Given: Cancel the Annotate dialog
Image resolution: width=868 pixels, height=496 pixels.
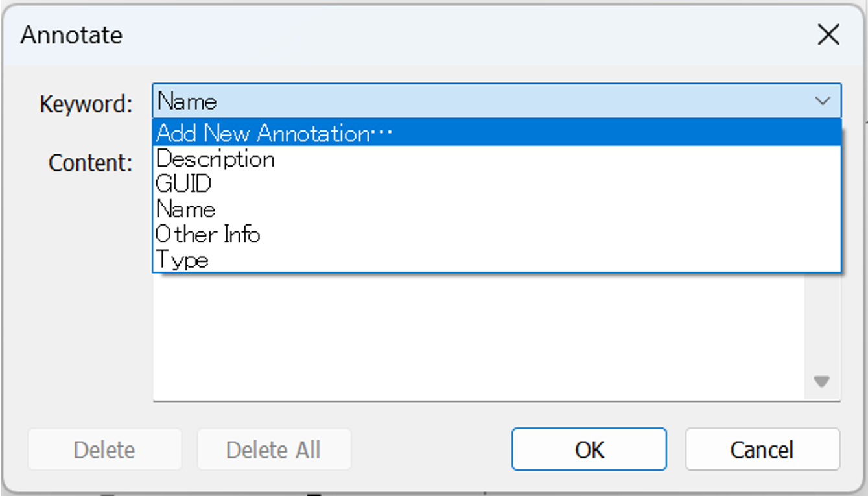Looking at the screenshot, I should [x=762, y=449].
